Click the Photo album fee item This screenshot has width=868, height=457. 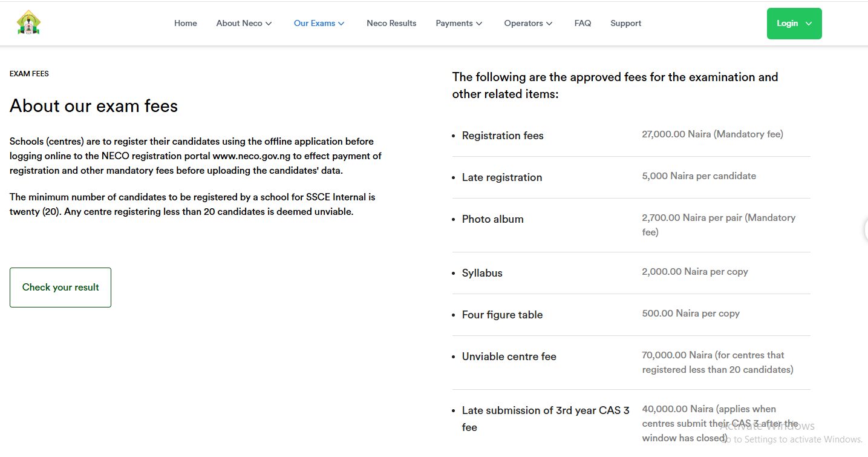coord(492,219)
